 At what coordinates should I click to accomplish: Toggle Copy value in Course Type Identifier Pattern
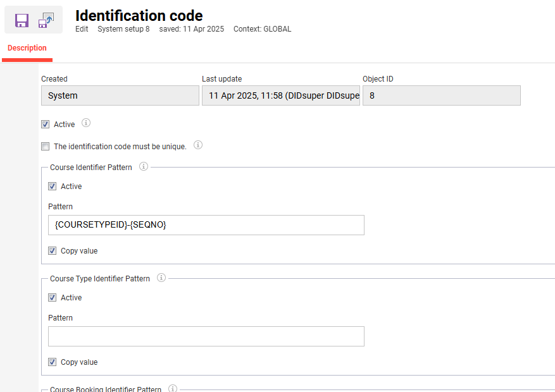[x=53, y=362]
